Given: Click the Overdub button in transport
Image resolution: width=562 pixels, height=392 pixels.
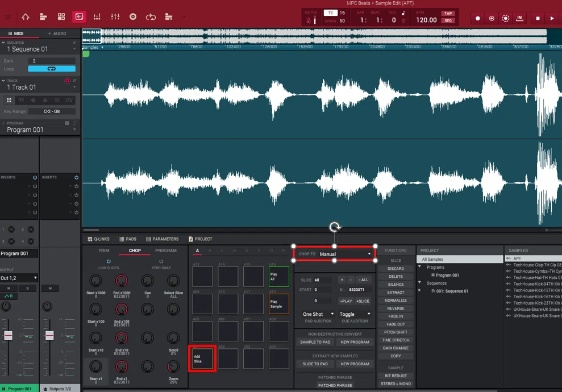Looking at the screenshot, I should click(492, 18).
